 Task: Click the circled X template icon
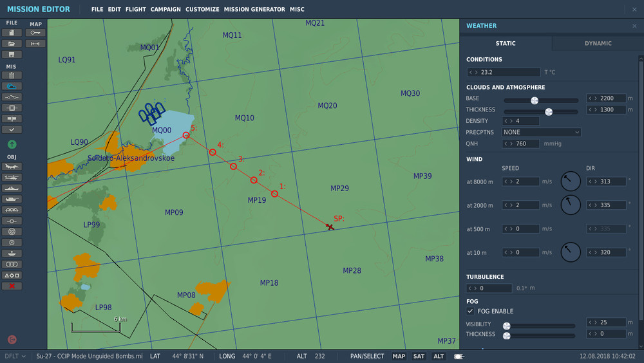[x=12, y=243]
